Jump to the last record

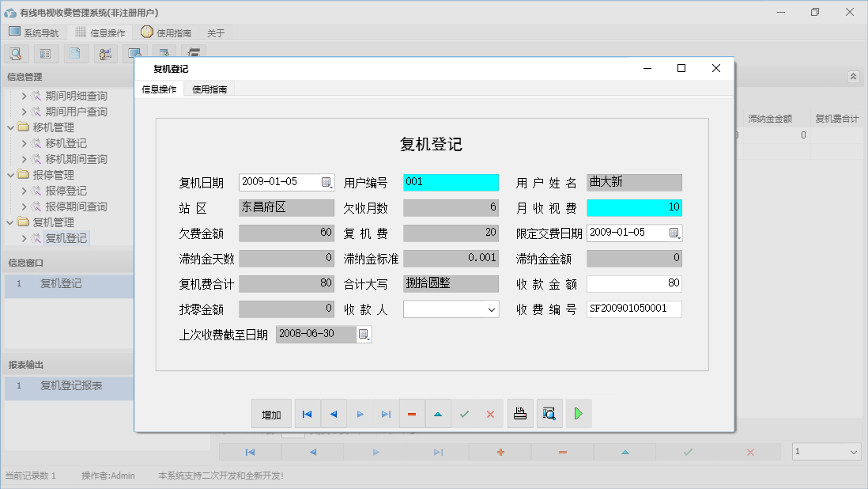(387, 413)
